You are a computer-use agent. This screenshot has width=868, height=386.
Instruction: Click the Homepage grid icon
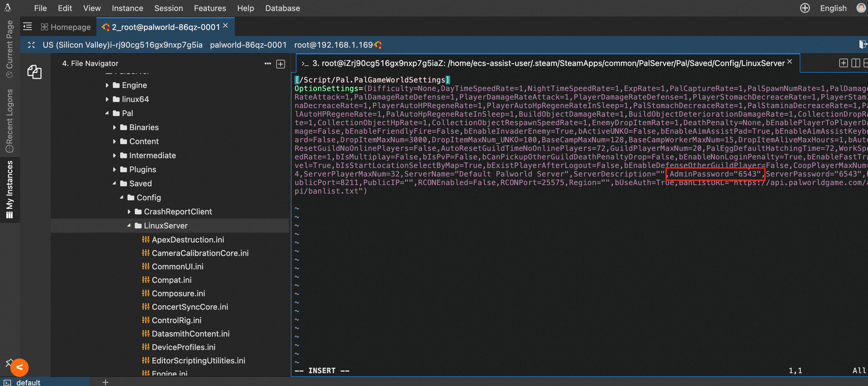(x=44, y=27)
